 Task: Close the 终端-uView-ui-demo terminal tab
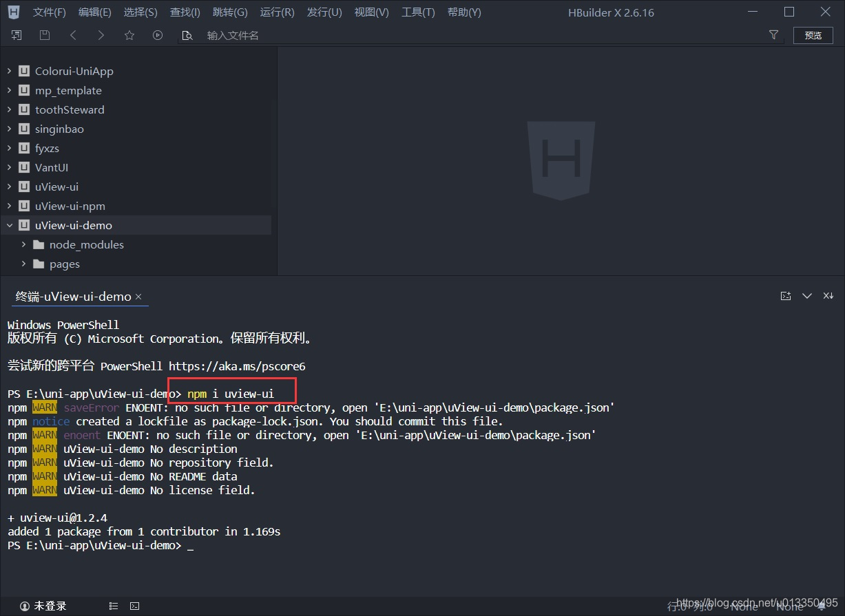[138, 297]
